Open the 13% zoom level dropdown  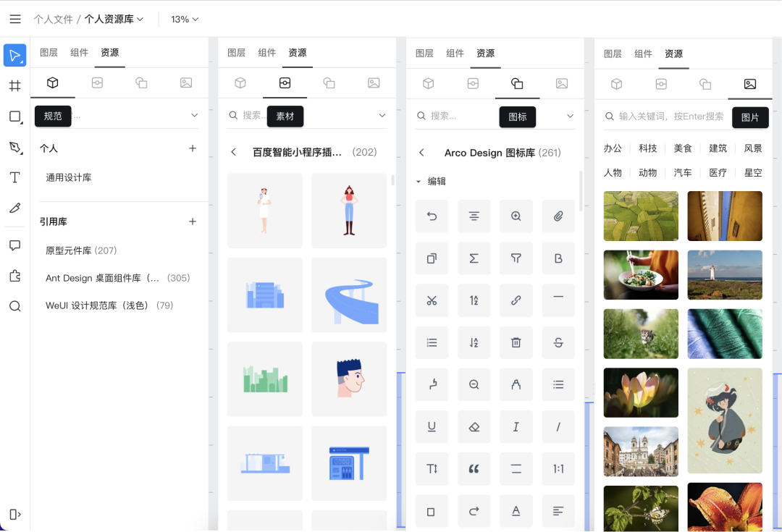185,19
